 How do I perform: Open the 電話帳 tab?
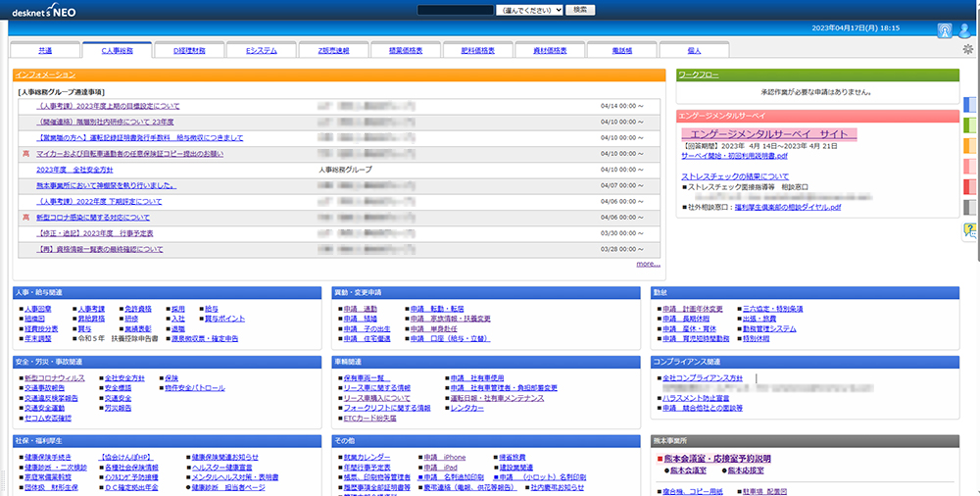pyautogui.click(x=621, y=50)
